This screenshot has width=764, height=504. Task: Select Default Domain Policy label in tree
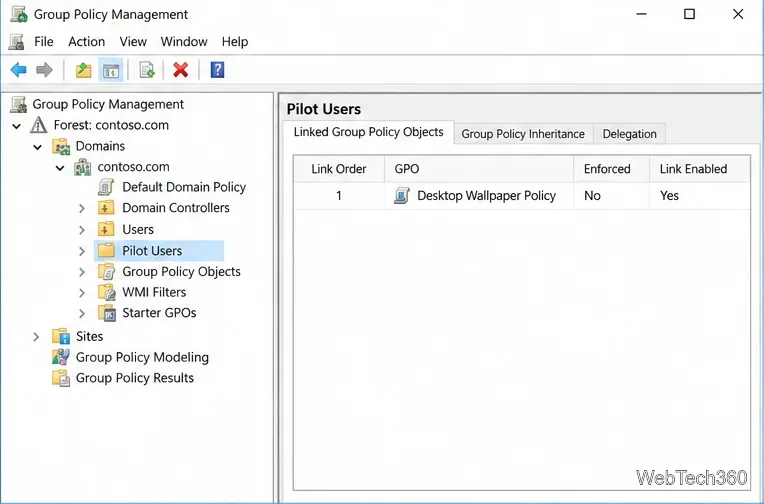(x=184, y=187)
